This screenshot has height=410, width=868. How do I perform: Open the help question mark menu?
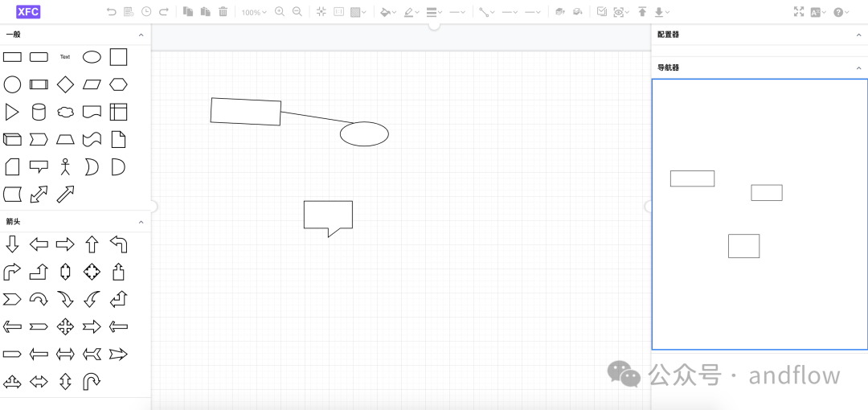point(841,12)
